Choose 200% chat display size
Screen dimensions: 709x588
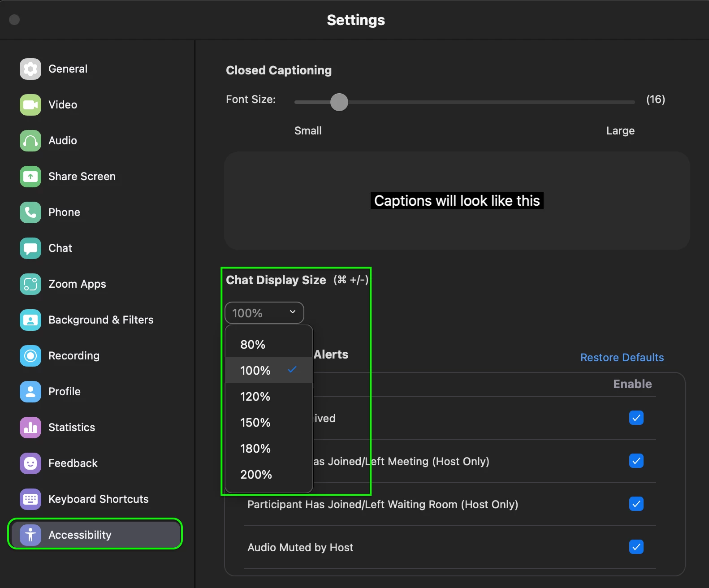[269, 475]
